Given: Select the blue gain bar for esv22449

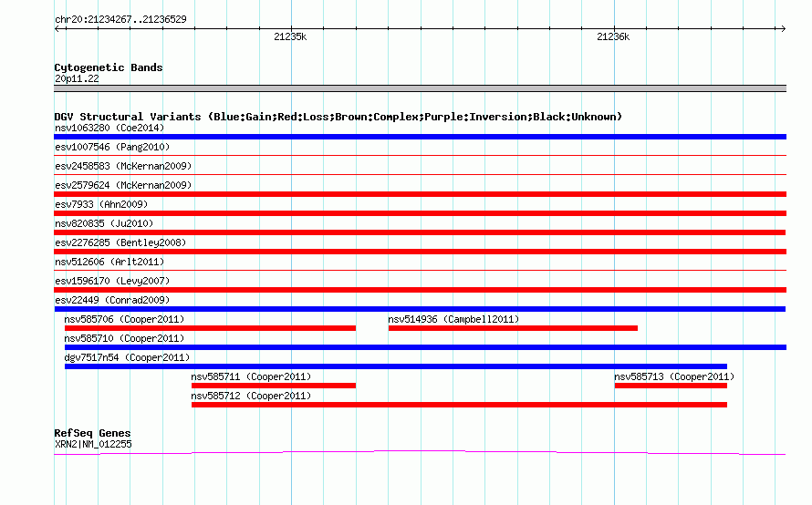Looking at the screenshot, I should click(x=420, y=309).
